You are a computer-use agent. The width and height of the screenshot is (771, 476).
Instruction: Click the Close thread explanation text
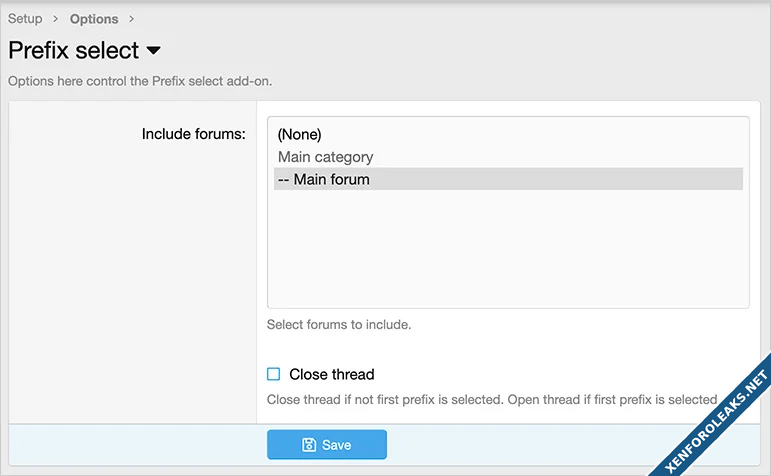[x=492, y=400]
